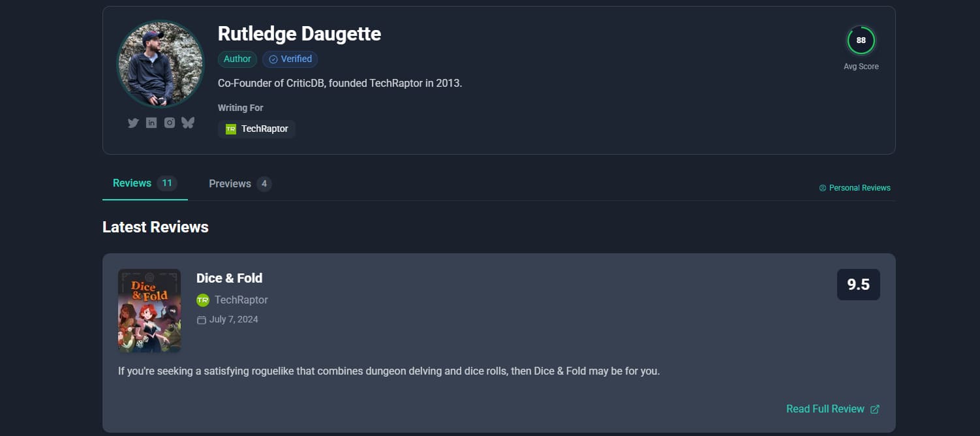The width and height of the screenshot is (980, 436).
Task: Switch to the Previews tab
Action: coord(240,184)
